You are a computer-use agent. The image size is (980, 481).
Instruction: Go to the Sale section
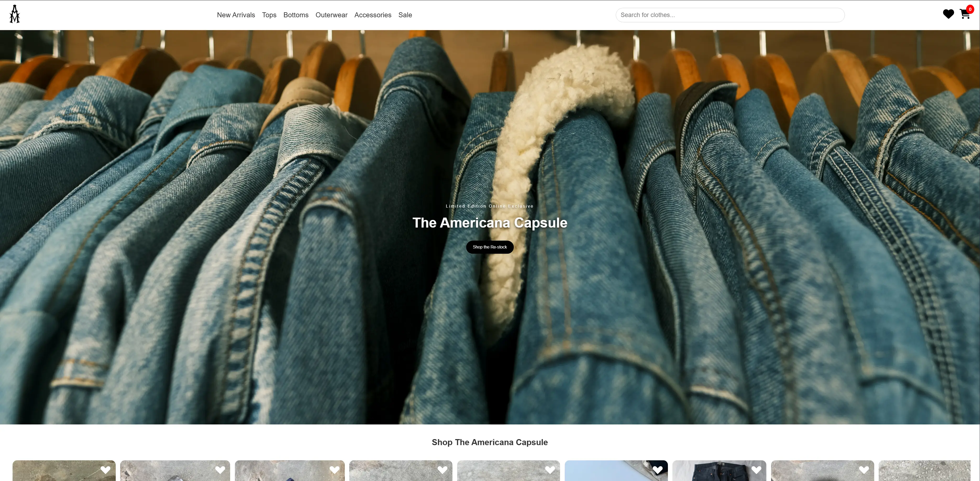pos(405,15)
